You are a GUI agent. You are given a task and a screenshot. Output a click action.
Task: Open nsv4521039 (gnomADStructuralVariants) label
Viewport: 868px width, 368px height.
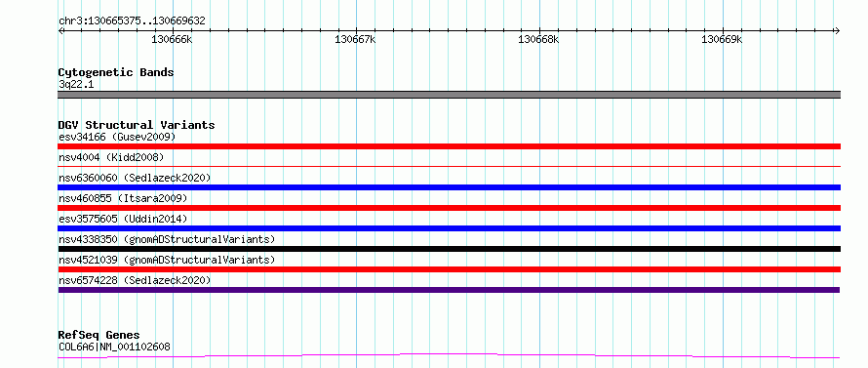pyautogui.click(x=167, y=260)
